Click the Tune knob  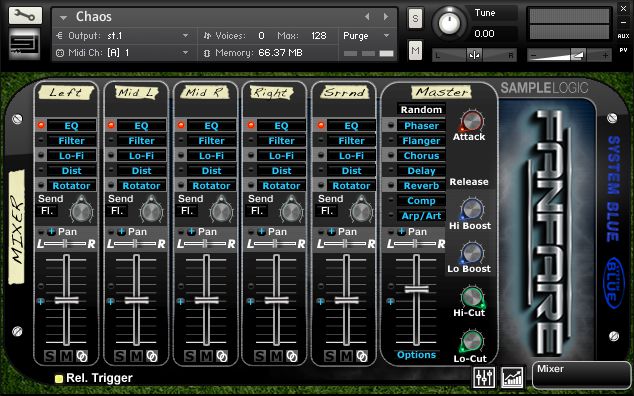(x=449, y=23)
